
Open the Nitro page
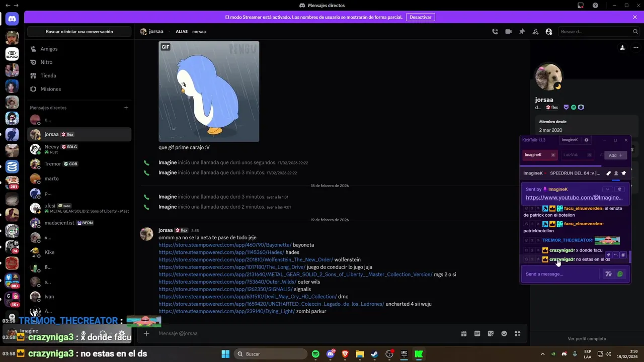[x=79, y=62]
